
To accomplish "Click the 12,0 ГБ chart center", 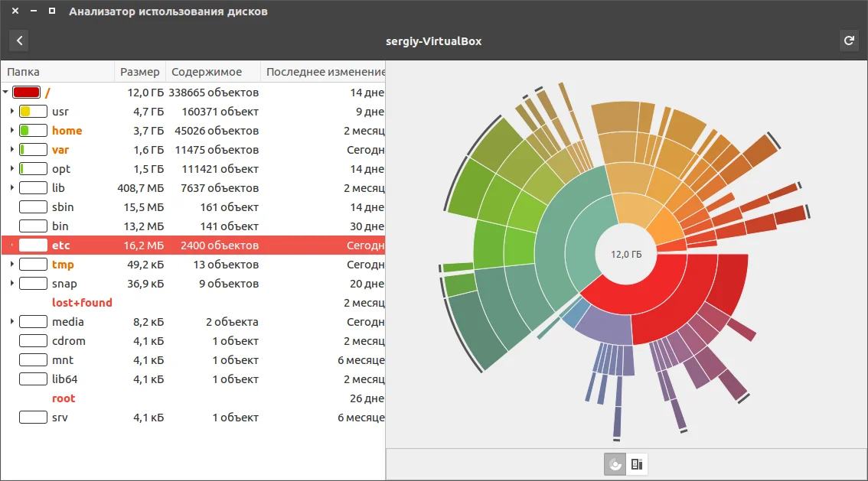I will [x=626, y=255].
